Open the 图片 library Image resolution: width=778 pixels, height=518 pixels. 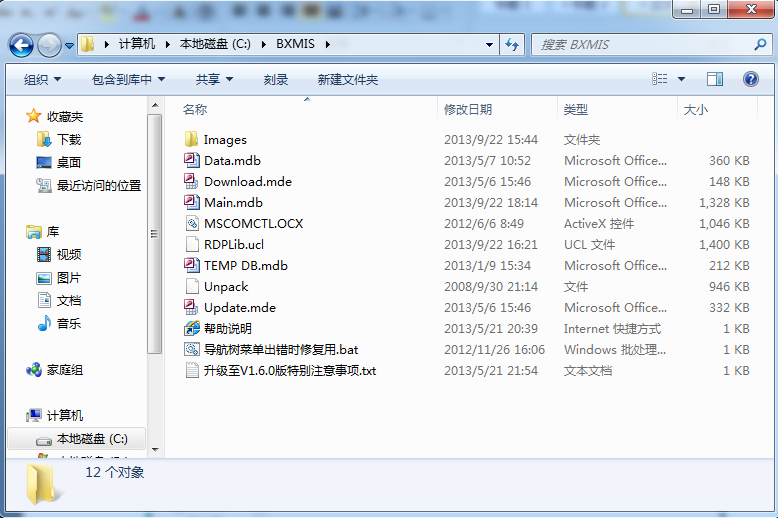point(59,278)
